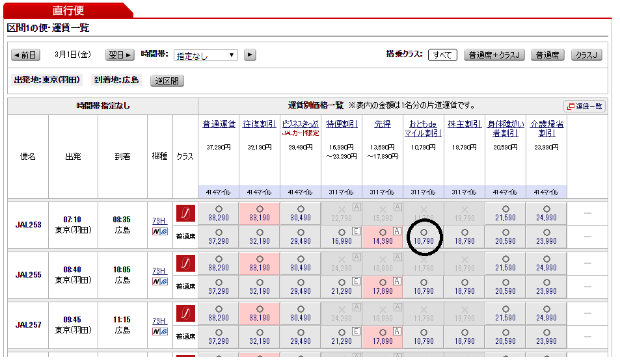Select 普通席+クラスJ class filter

point(494,55)
